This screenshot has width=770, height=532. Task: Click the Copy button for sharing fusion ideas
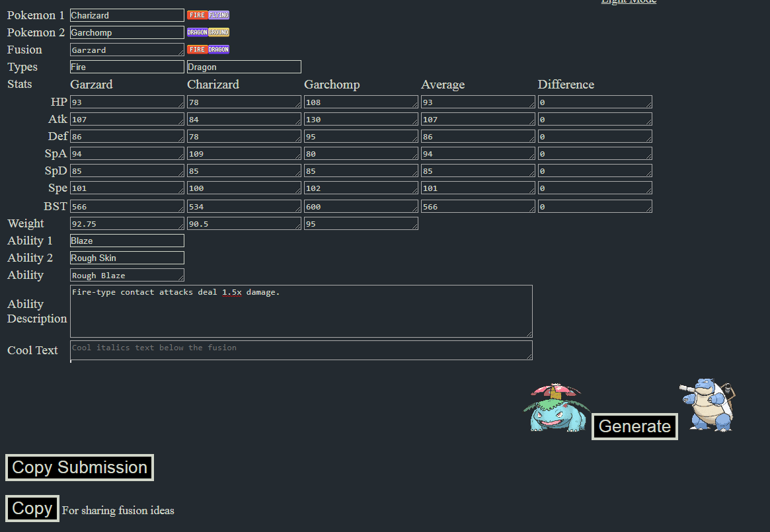tap(32, 508)
